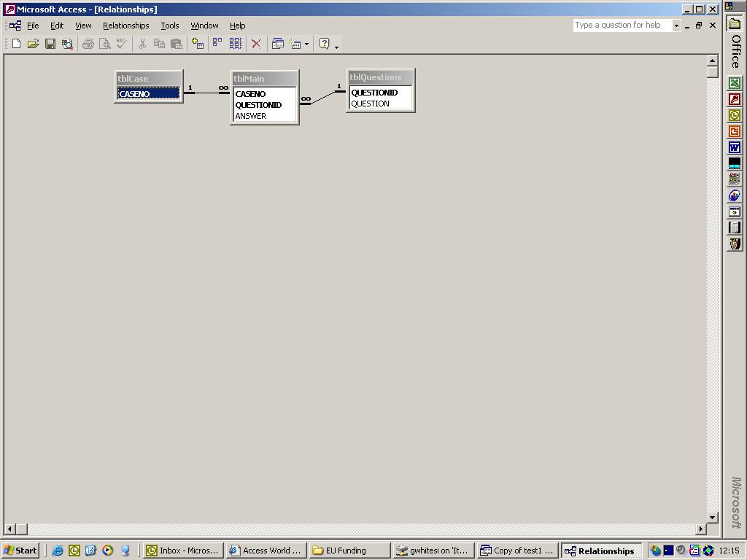The width and height of the screenshot is (747, 560).
Task: Click the PowerPoint icon on Office bar
Action: coord(735,131)
